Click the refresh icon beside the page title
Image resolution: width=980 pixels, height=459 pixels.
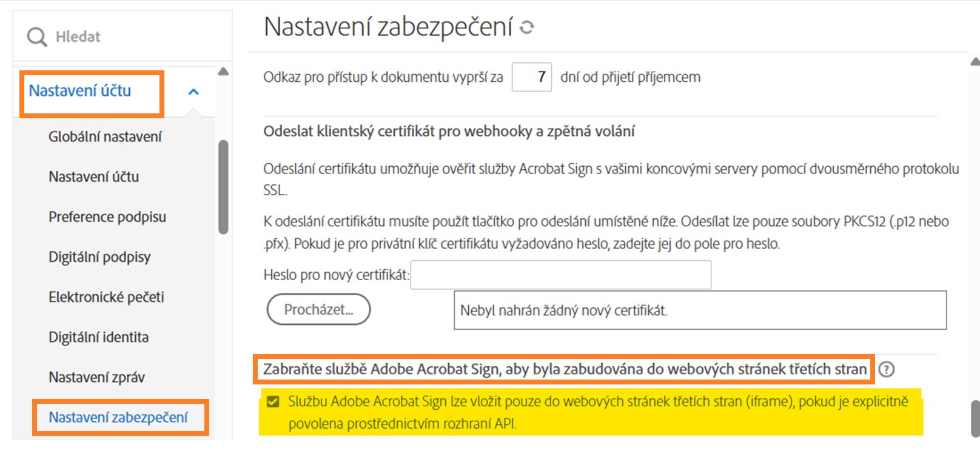[526, 27]
